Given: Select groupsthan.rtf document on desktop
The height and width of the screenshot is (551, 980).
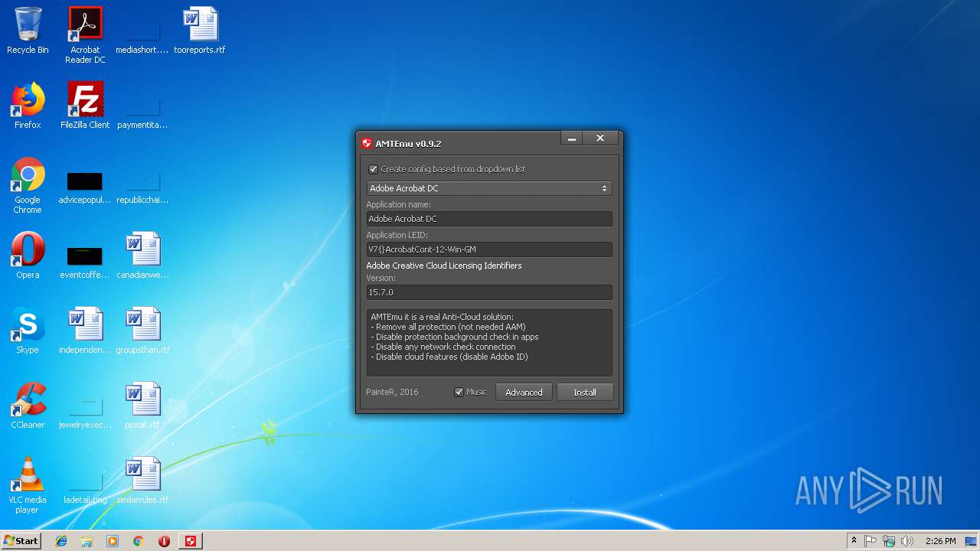Looking at the screenshot, I should (x=142, y=331).
